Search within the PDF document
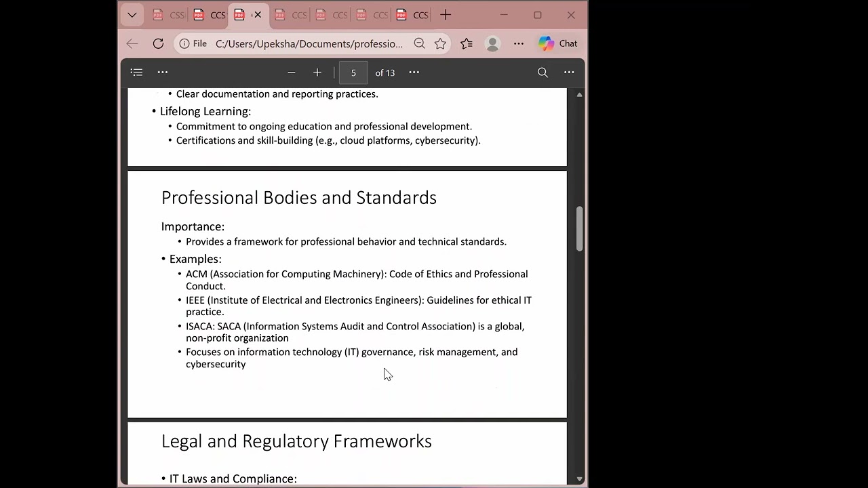Screen dimensions: 868x488 (542, 73)
